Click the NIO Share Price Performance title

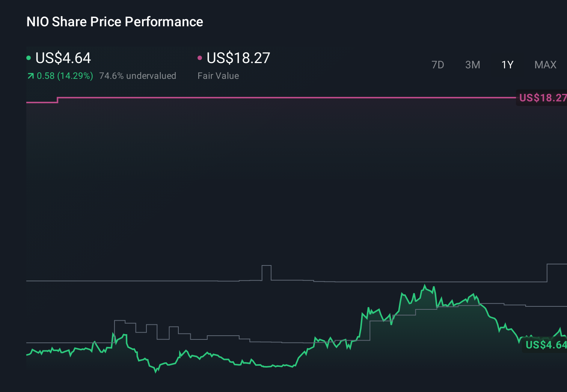(114, 21)
